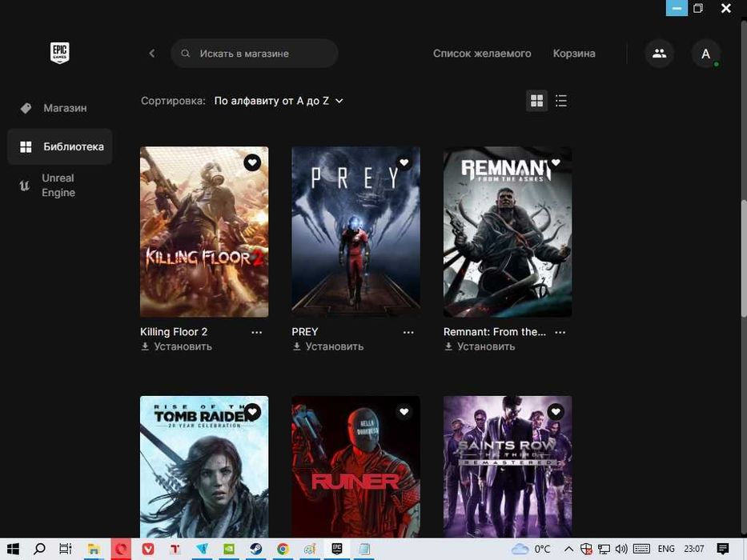Click the library vertical scrollbar
This screenshot has width=747, height=560.
point(744,258)
